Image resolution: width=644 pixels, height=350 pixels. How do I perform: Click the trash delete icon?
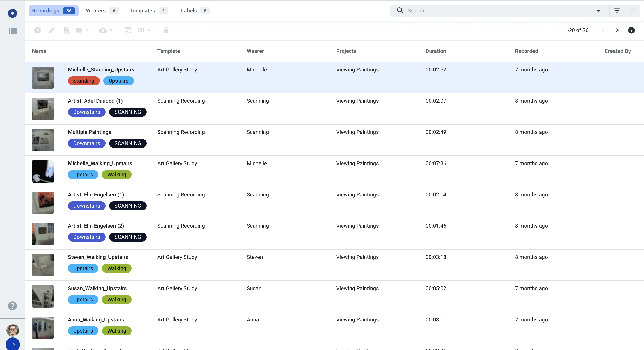166,30
